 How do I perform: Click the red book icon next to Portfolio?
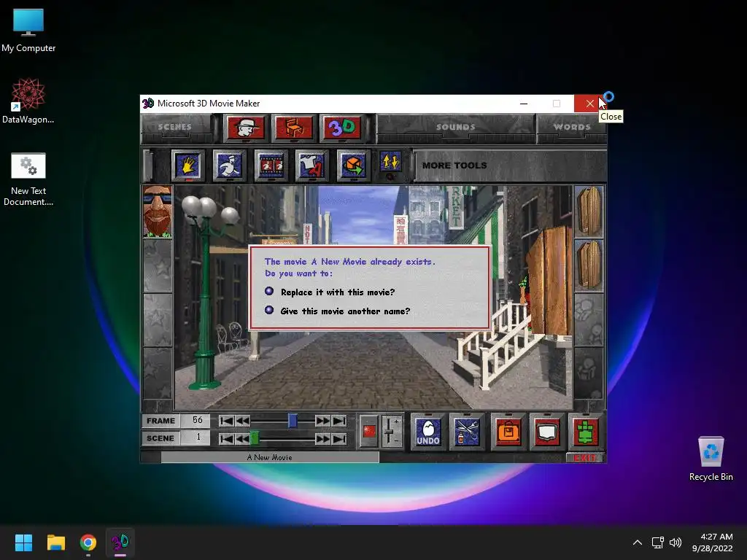tap(546, 432)
